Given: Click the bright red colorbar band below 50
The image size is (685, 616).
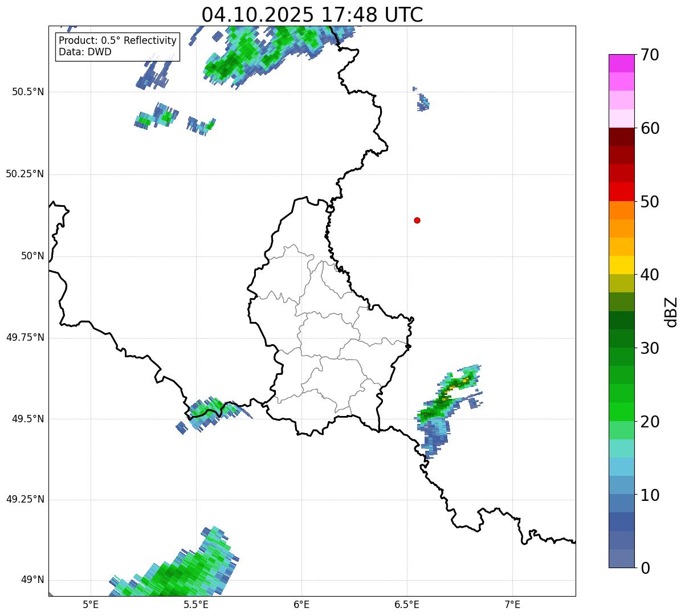Looking at the screenshot, I should (x=622, y=191).
